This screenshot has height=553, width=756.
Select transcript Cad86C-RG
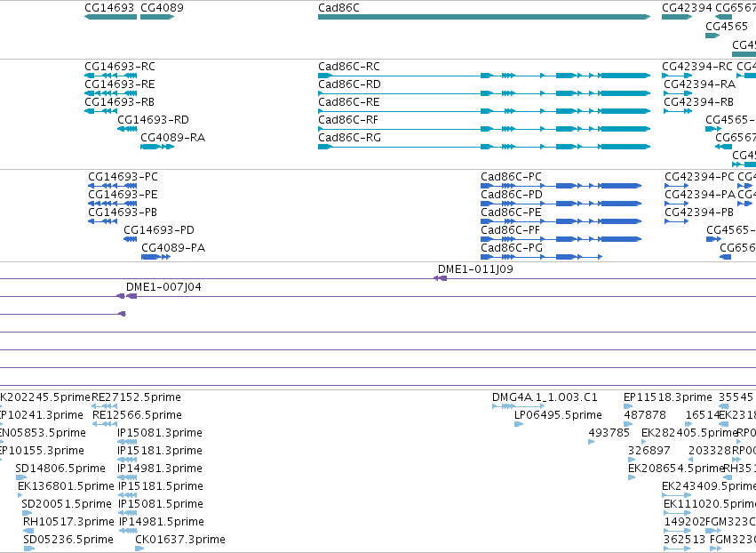(x=349, y=138)
